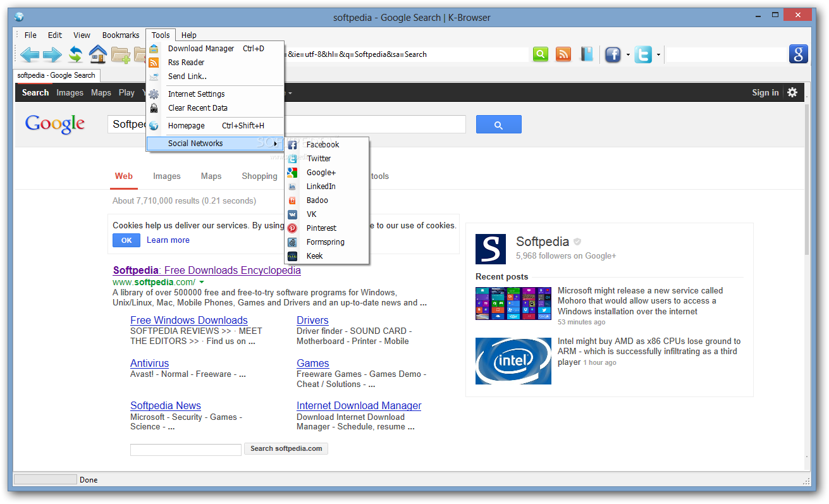Image resolution: width=829 pixels, height=504 pixels.
Task: Click the folder icon with green plus
Action: pos(120,54)
